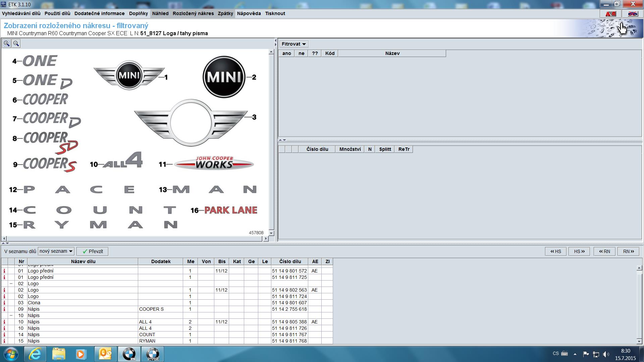Collapse the 10 Nápis group row
Screen dimensions: 644x362
click(11, 315)
